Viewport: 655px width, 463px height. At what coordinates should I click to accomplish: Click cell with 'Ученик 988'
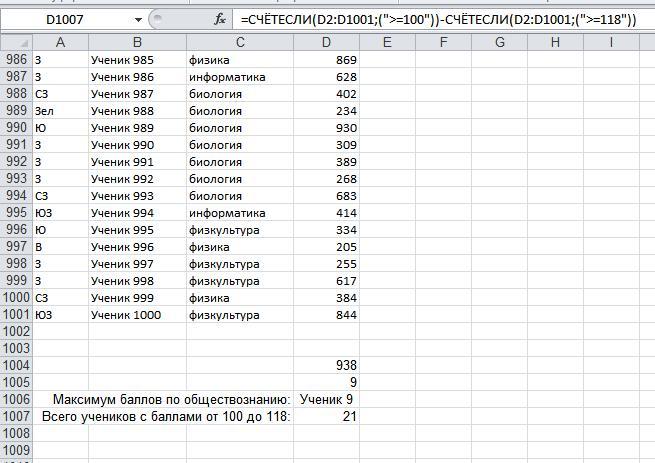(137, 111)
